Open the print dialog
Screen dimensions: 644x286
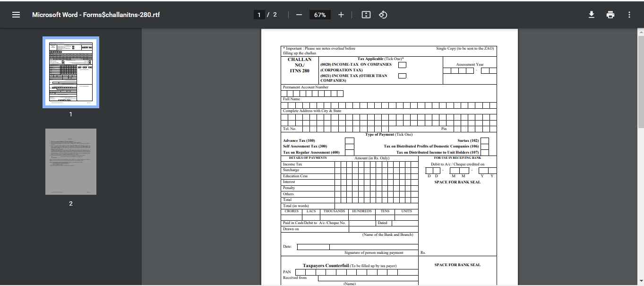pos(610,15)
